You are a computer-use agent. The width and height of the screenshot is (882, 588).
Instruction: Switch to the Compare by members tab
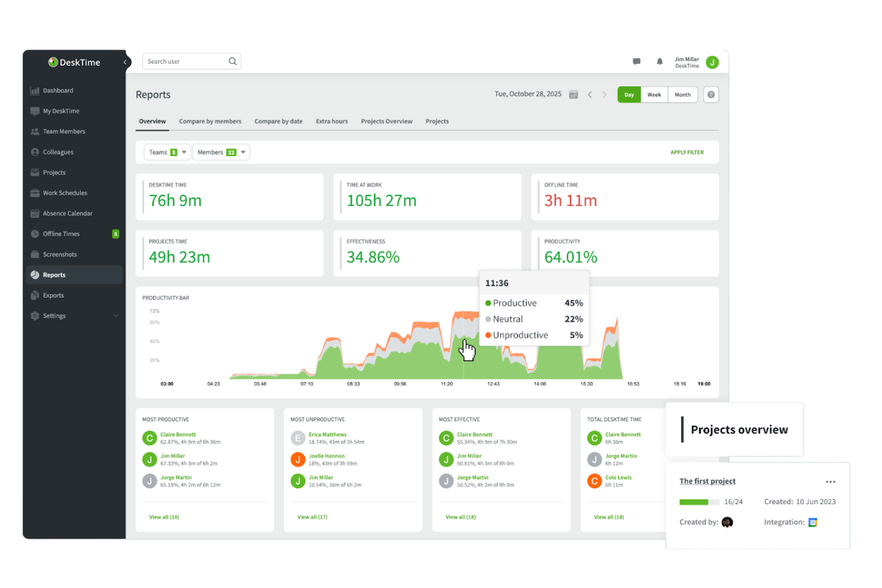tap(210, 121)
